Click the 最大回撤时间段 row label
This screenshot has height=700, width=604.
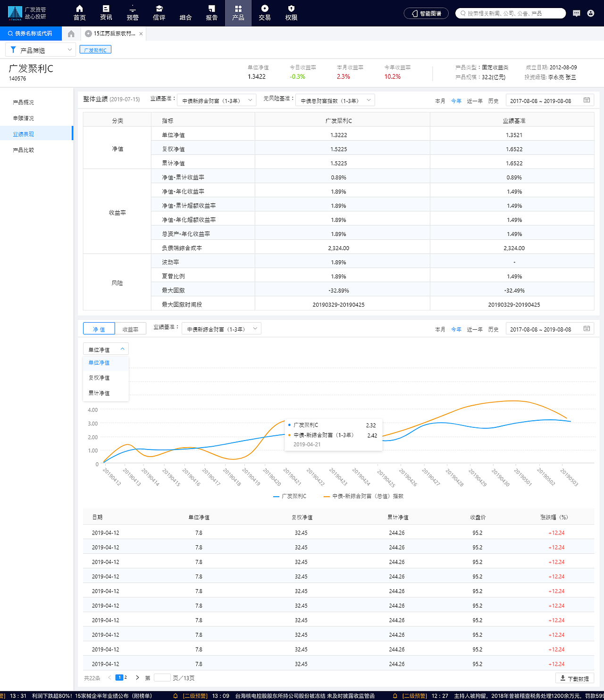tap(182, 304)
